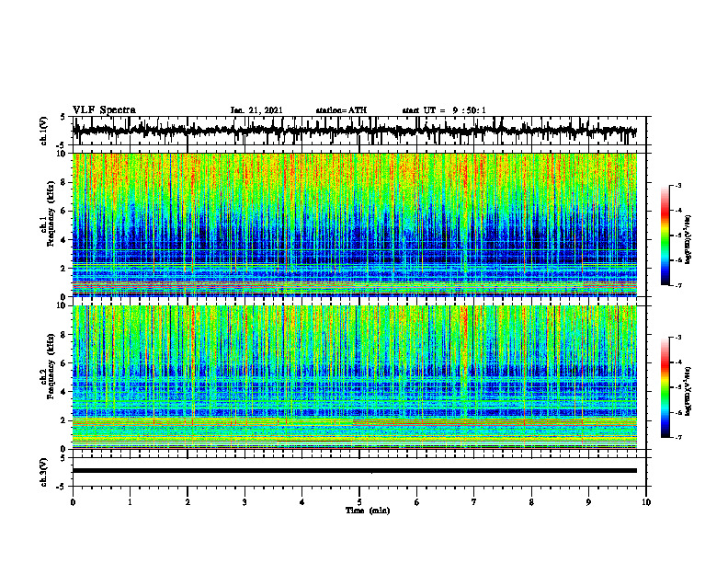
Task: Click the "1" tick on the time axis
Action: pyautogui.click(x=130, y=502)
